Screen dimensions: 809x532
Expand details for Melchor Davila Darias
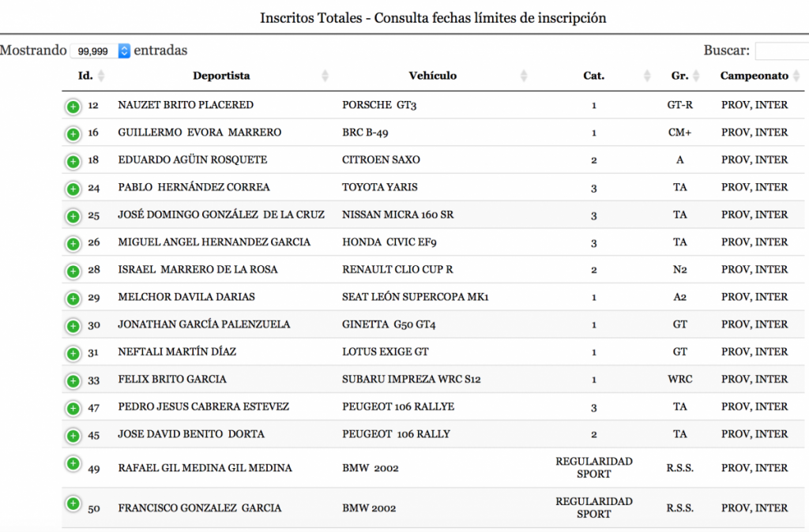73,299
